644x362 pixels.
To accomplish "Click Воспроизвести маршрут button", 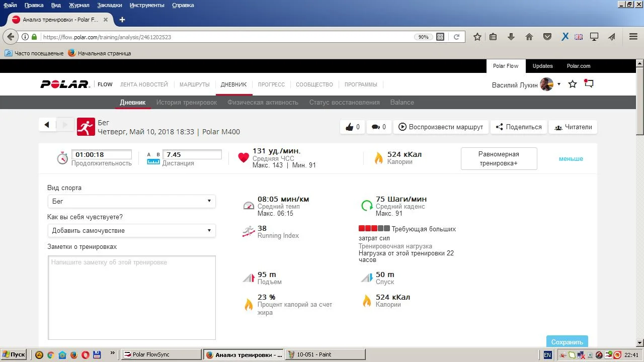I will tap(441, 127).
